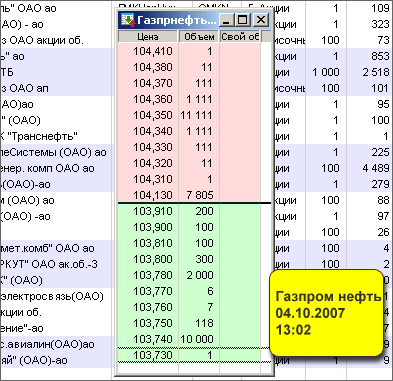Click the volume 10 000 cell
This screenshot has height=381, width=393.
click(199, 339)
